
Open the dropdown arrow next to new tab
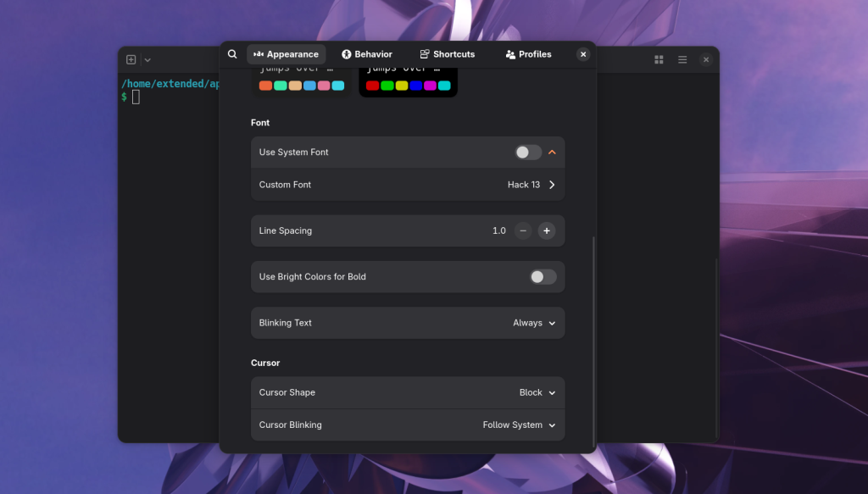tap(147, 60)
